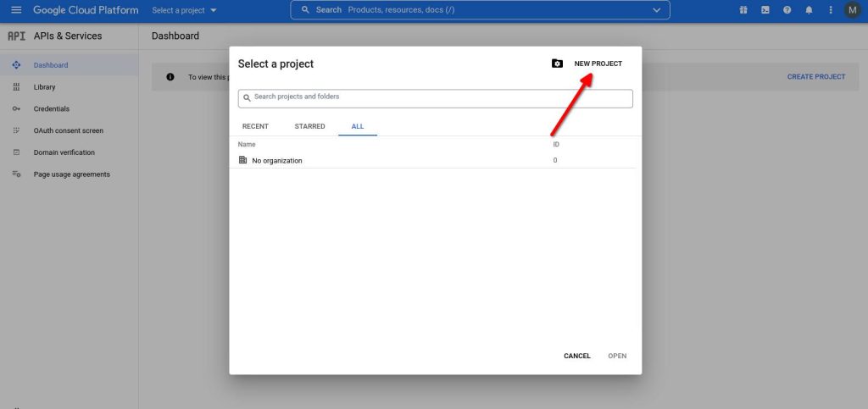Screen dimensions: 868x409
Task: Open the Select a project dropdown
Action: click(x=184, y=10)
